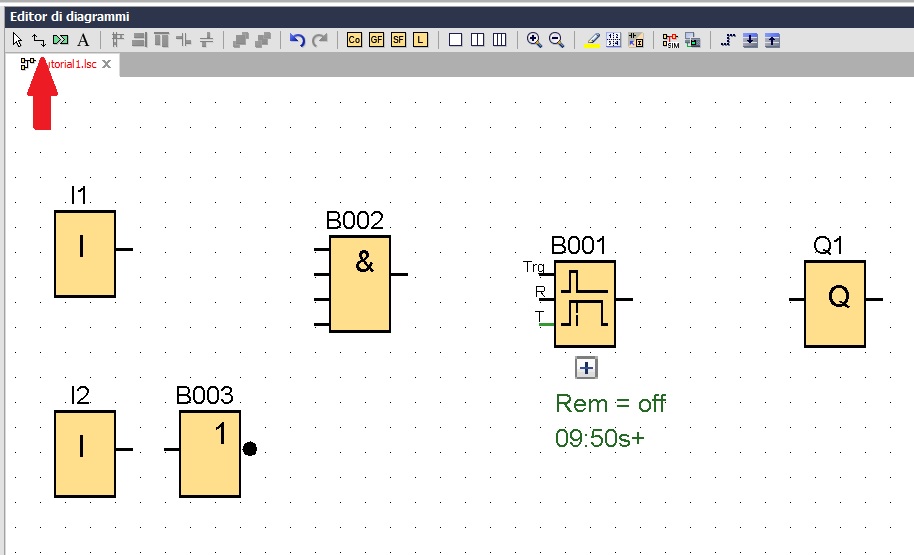Click the yellow highlighter marker tool

(x=592, y=40)
